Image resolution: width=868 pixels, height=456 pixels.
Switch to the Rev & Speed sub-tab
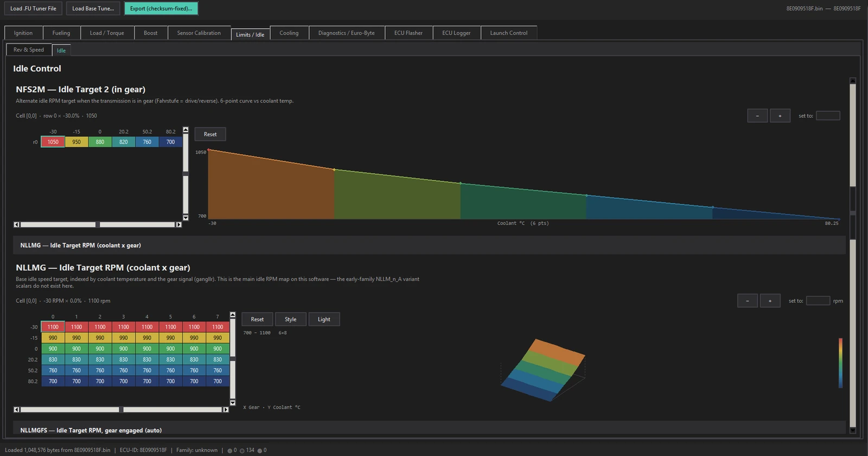(x=29, y=50)
